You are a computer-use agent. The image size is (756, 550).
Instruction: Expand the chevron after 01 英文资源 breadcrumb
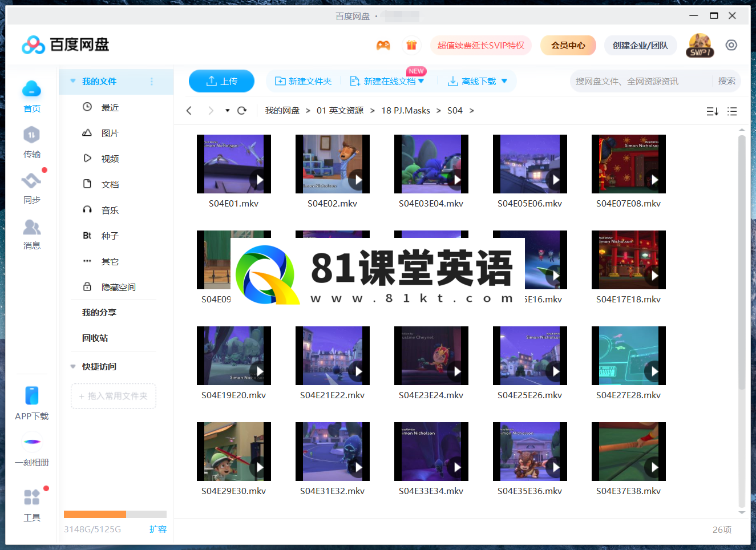373,111
